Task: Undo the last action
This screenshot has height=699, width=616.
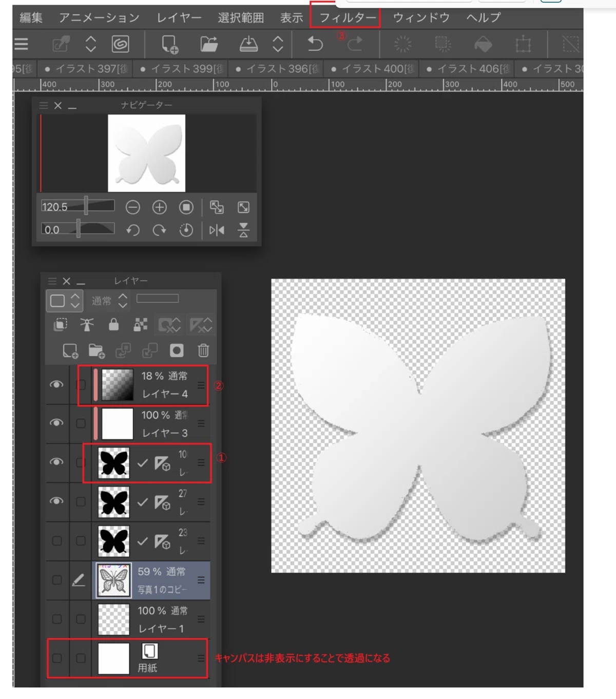Action: (x=315, y=44)
